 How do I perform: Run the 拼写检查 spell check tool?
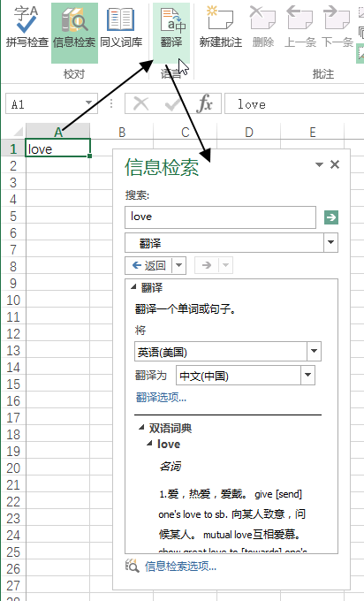pos(27,27)
